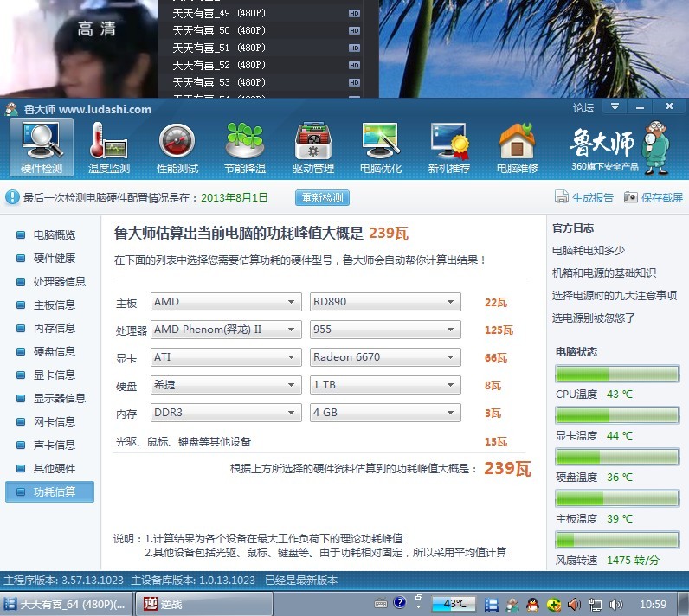Screen dimensions: 689x616
Task: Click the 保存截屏 camera icon
Action: pos(630,196)
